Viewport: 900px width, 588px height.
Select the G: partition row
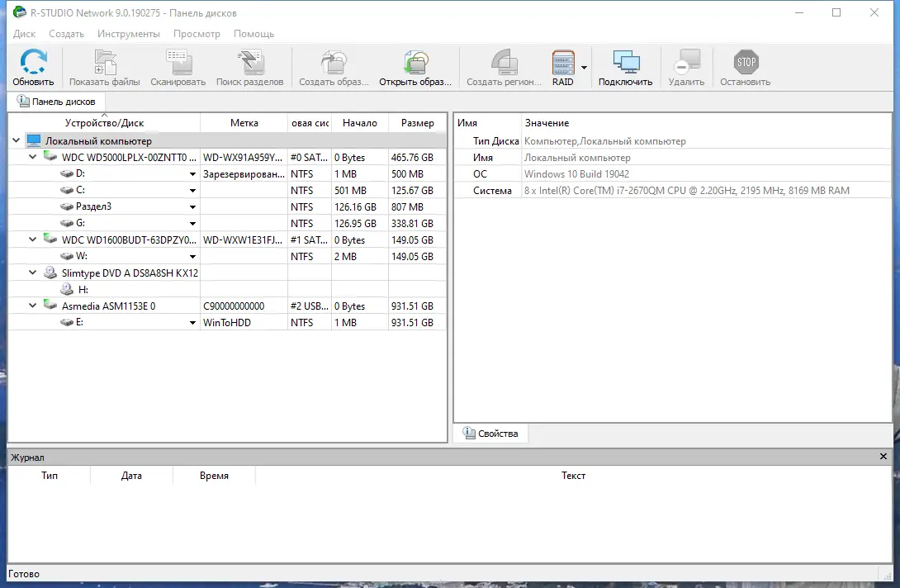(227, 223)
